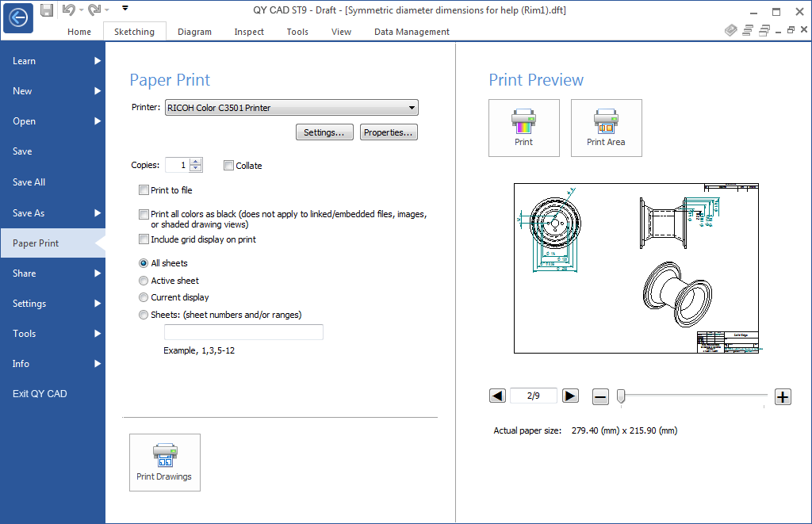Click the Settings... button
812x524 pixels.
coord(324,132)
